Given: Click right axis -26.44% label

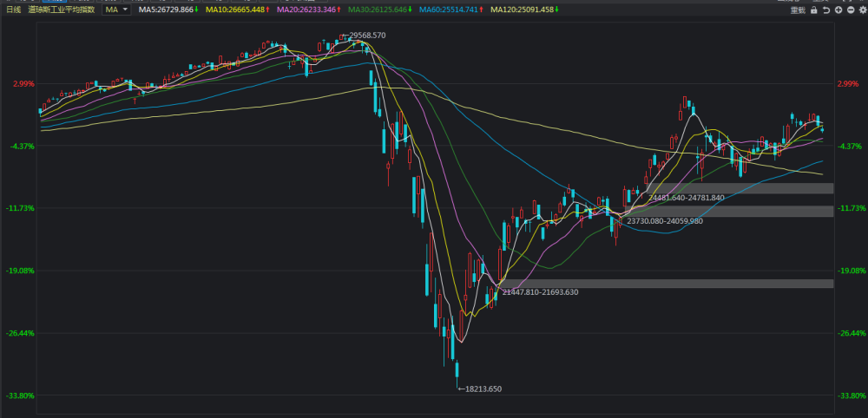Looking at the screenshot, I should 852,333.
